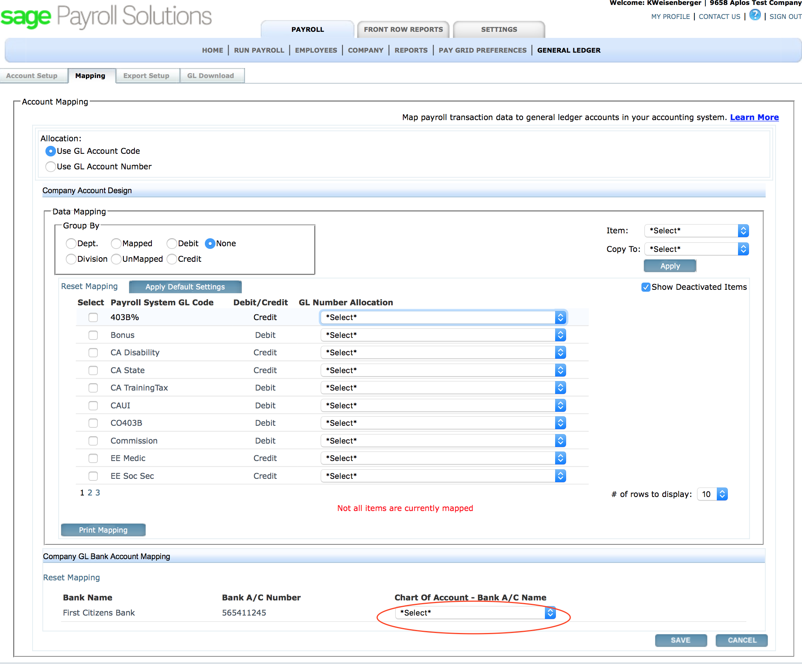Image resolution: width=802 pixels, height=672 pixels.
Task: Click Reset Mapping link in Data Mapping
Action: [x=89, y=286]
